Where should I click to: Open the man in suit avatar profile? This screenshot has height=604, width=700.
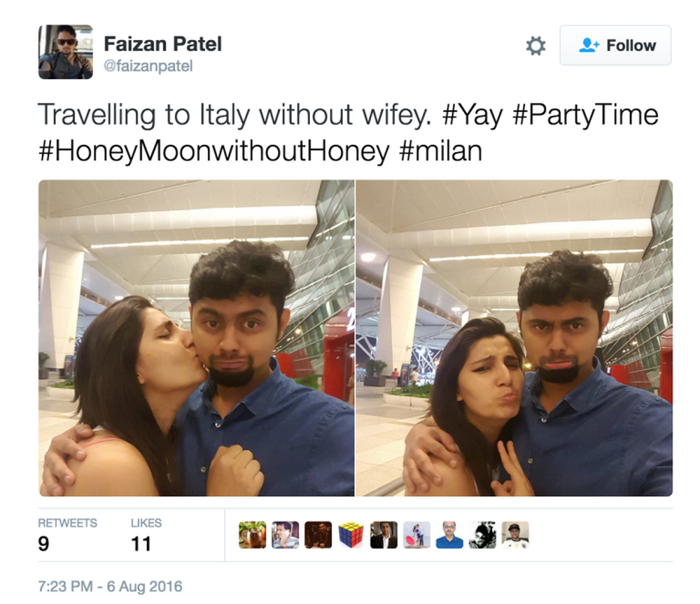384,535
